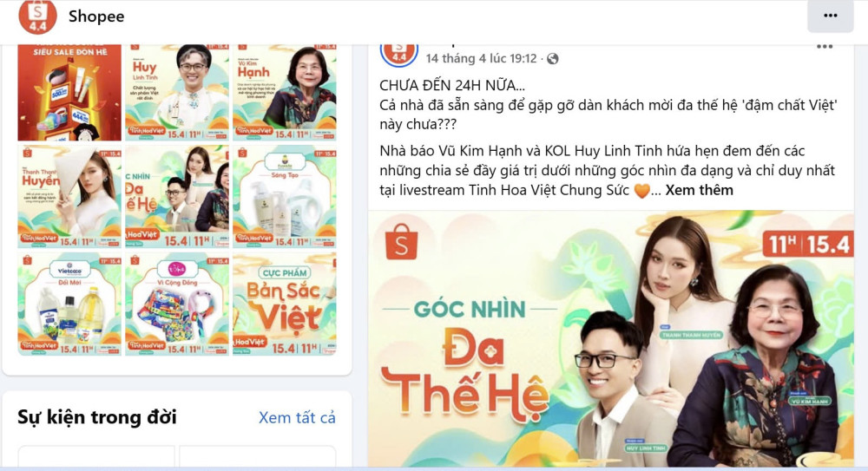868x471 pixels.
Task: Click the public globe privacy icon on post
Action: [x=552, y=59]
